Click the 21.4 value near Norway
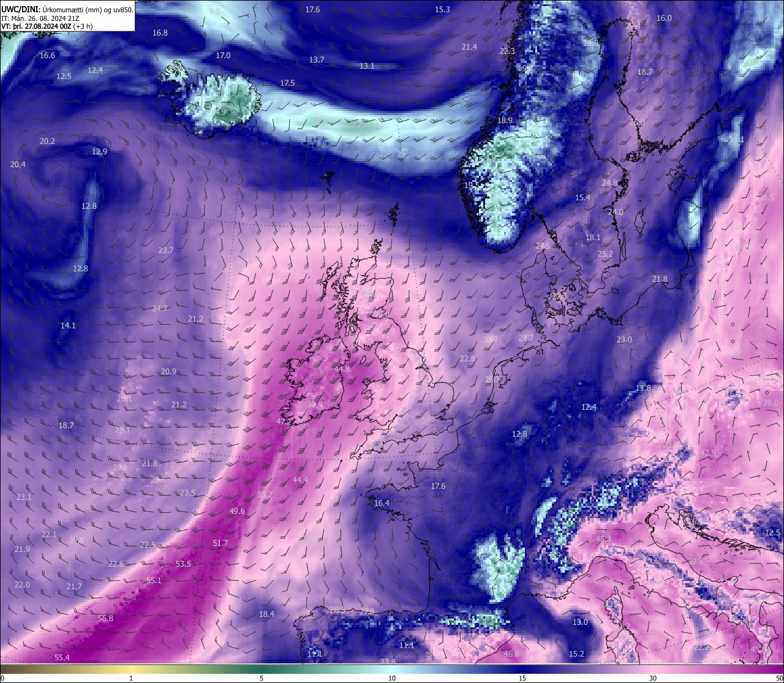The height and width of the screenshot is (683, 784). pyautogui.click(x=469, y=47)
